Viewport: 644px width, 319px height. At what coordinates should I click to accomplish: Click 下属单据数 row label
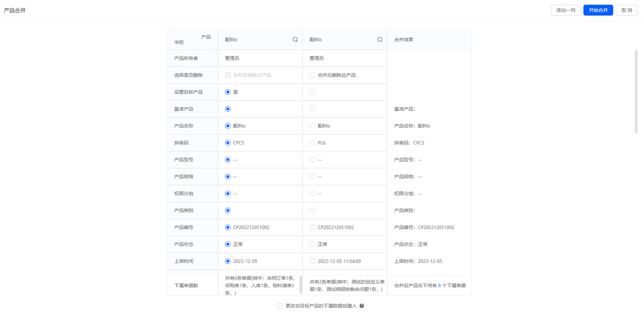(186, 286)
